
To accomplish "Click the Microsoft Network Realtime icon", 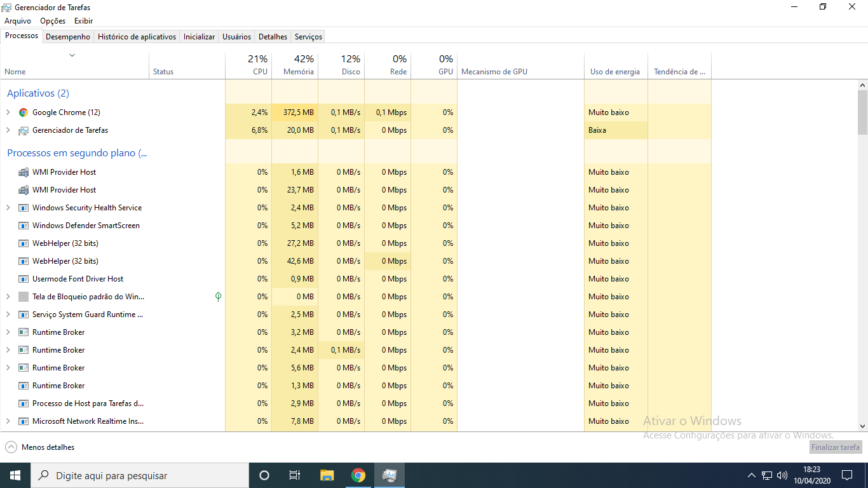I will click(24, 421).
